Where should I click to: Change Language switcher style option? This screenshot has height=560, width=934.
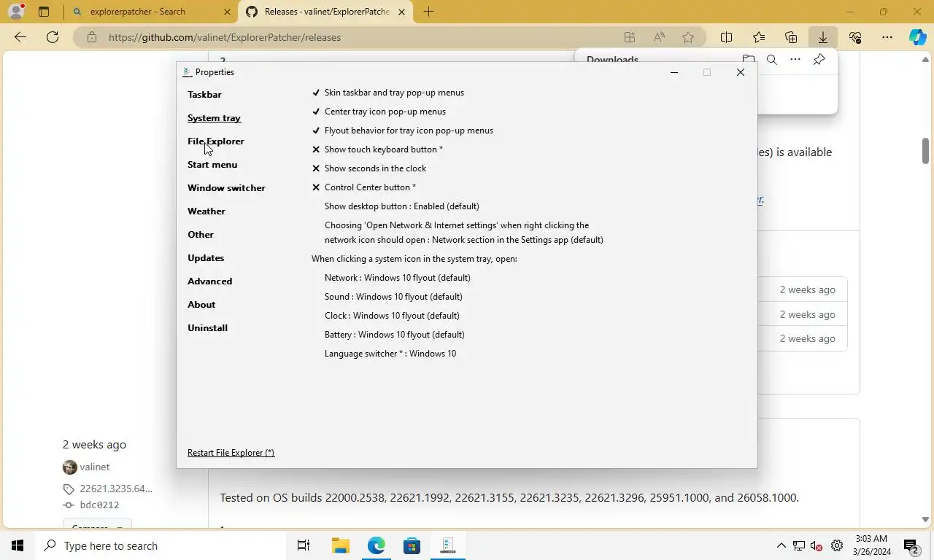coord(390,354)
